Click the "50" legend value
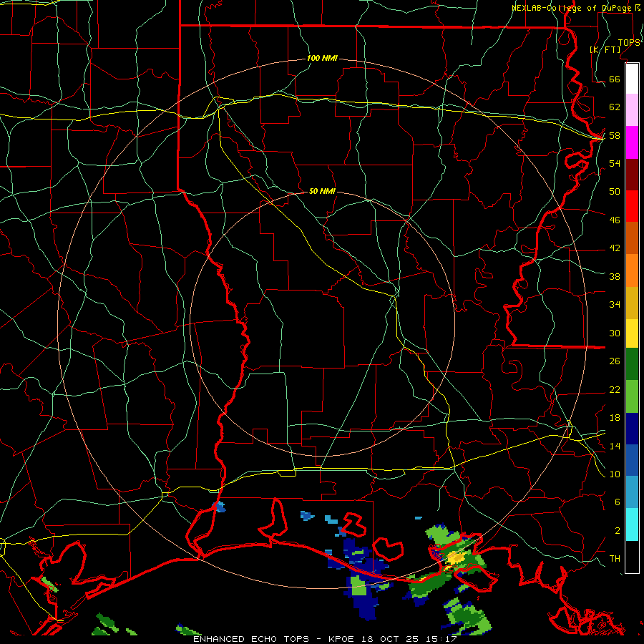Viewport: 644px width, 644px height. 615,191
